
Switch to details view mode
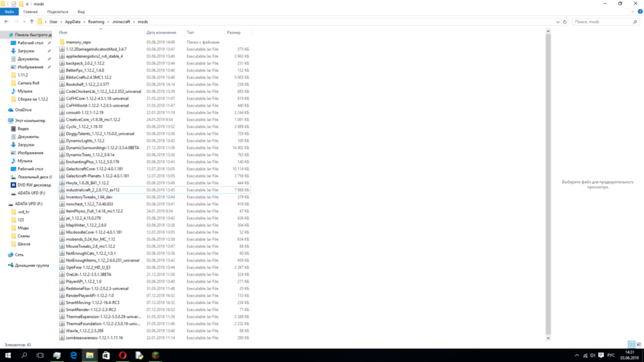pos(632,345)
